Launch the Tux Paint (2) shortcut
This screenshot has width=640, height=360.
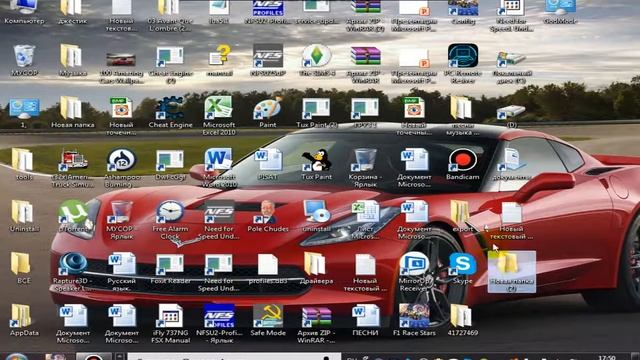pos(316,112)
